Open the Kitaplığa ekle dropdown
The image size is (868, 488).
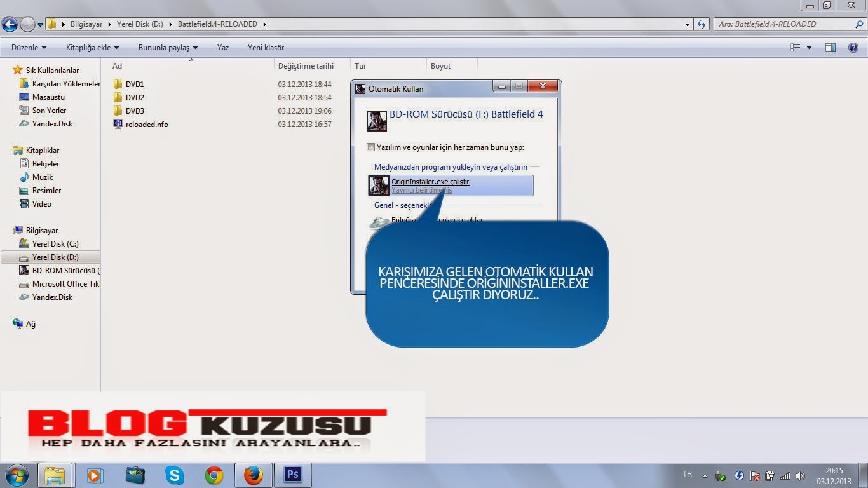tap(92, 48)
